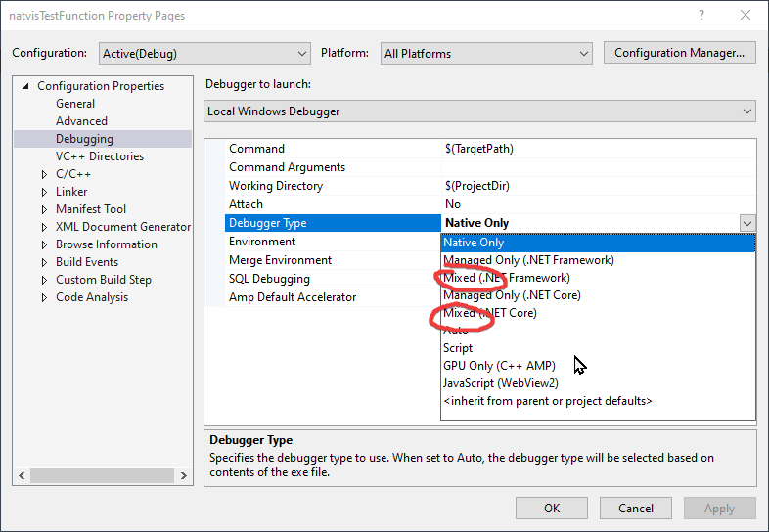Close the Property Pages dialog
The image size is (769, 532).
746,16
